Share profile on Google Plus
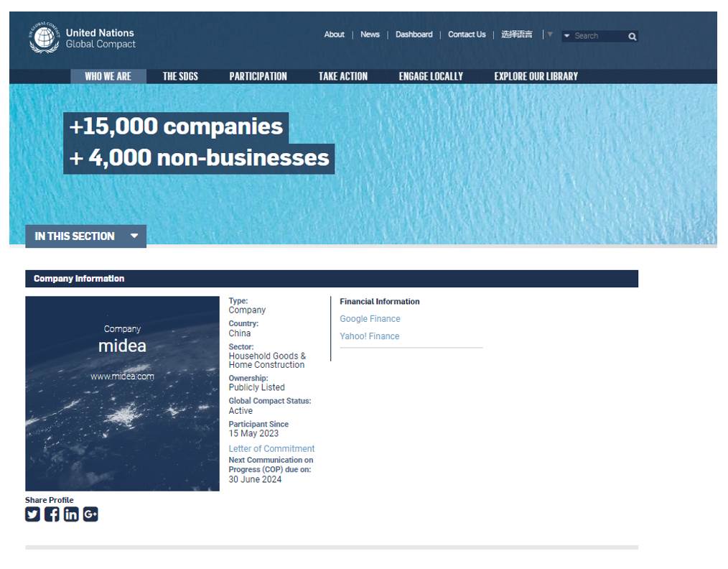The height and width of the screenshot is (569, 728). tap(90, 514)
